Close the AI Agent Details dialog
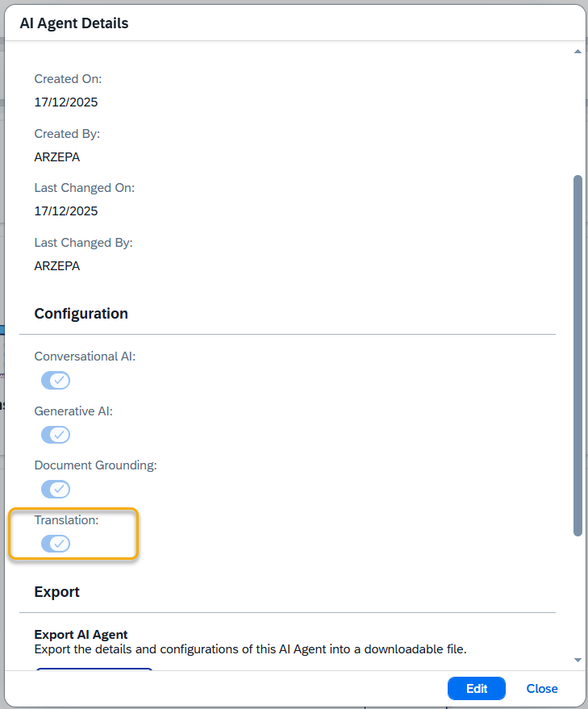This screenshot has width=588, height=709. click(542, 689)
